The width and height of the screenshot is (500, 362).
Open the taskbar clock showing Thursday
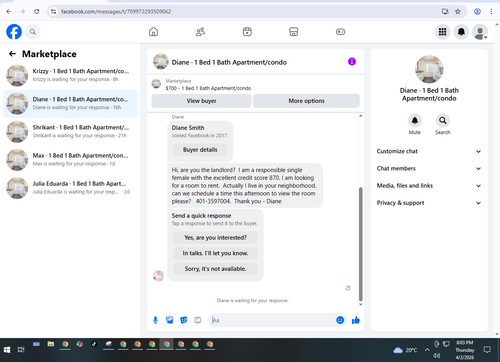coord(465,350)
